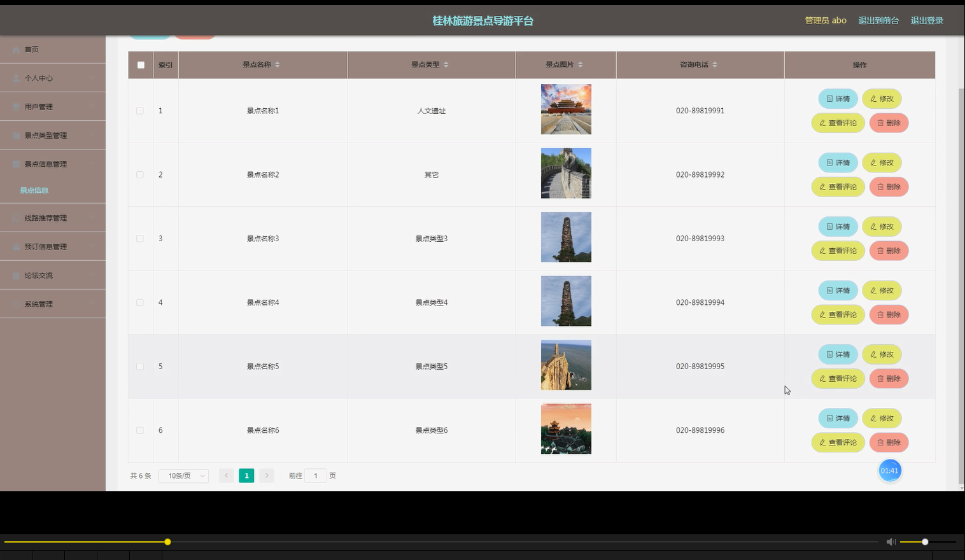Click the 详情 detail icon button for 景点名称1
Viewport: 965px width, 560px height.
click(x=829, y=99)
